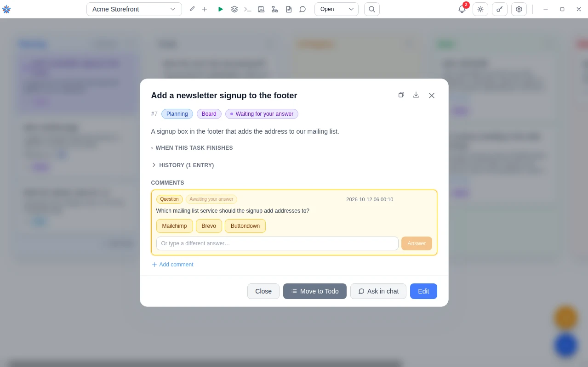Open the Acme Storefront project dropdown

pos(134,9)
